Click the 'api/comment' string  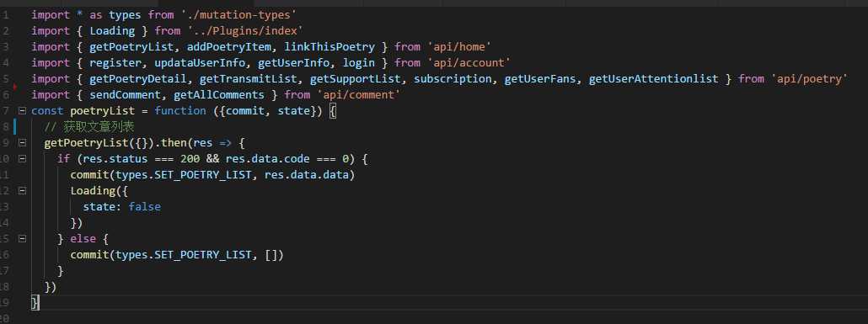point(359,95)
